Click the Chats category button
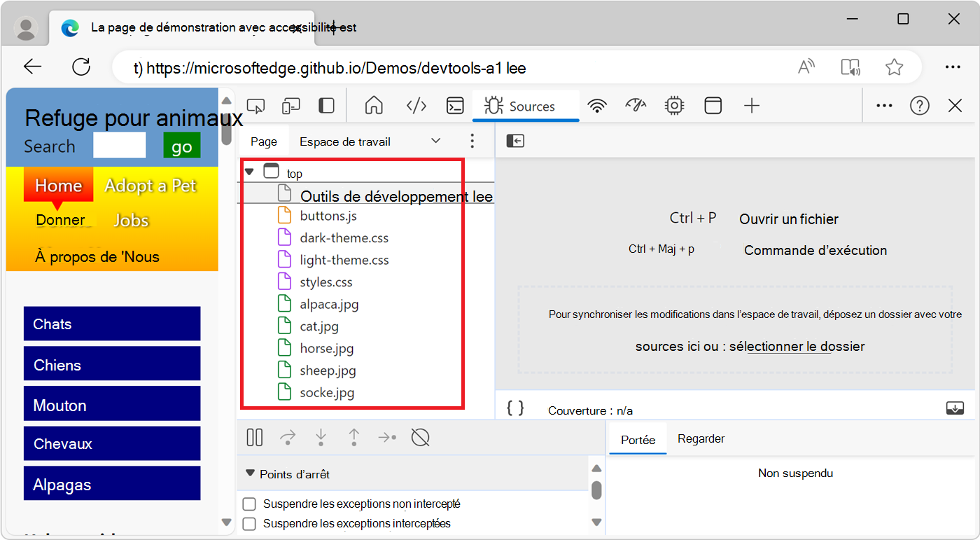The height and width of the screenshot is (540, 980). [x=112, y=324]
